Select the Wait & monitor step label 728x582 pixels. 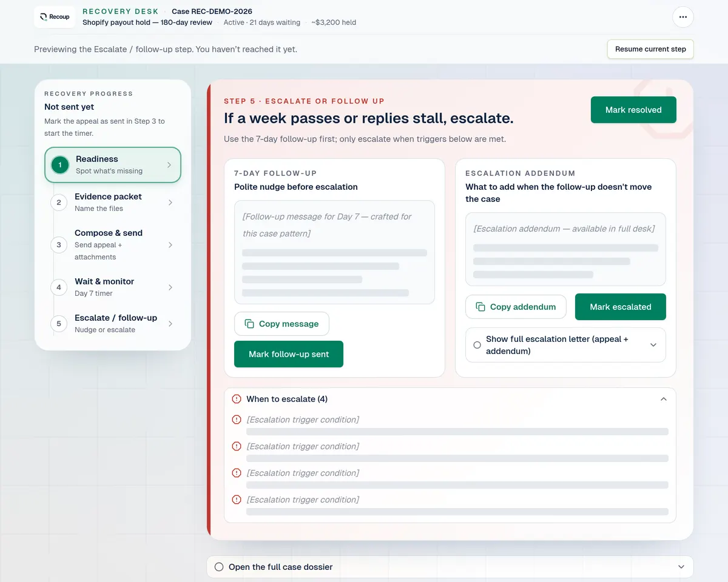click(104, 281)
